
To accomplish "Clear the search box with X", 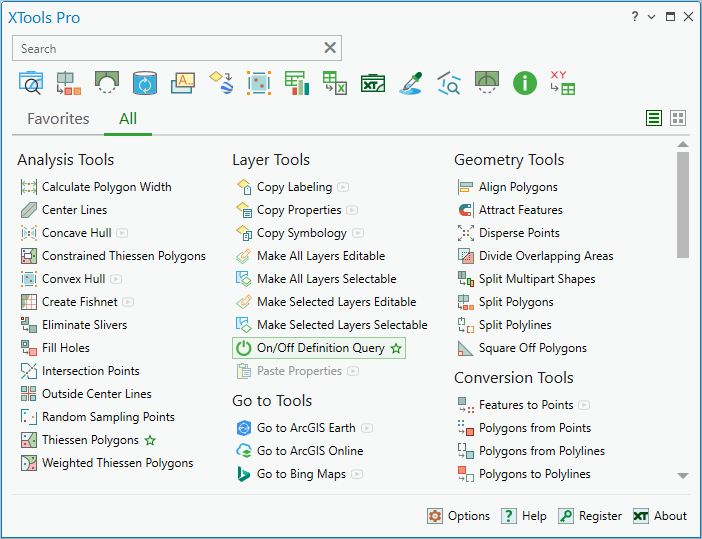I will 330,48.
